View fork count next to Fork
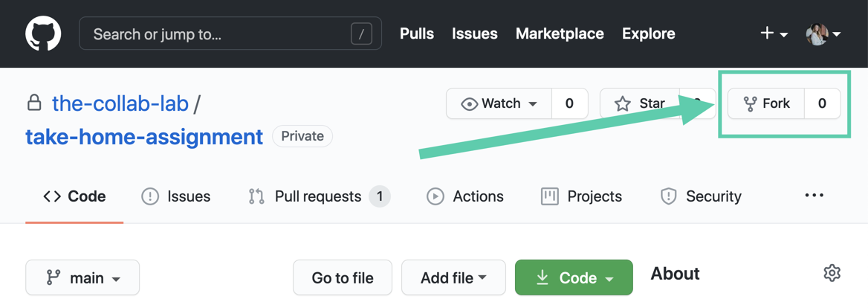The height and width of the screenshot is (308, 868). point(822,103)
